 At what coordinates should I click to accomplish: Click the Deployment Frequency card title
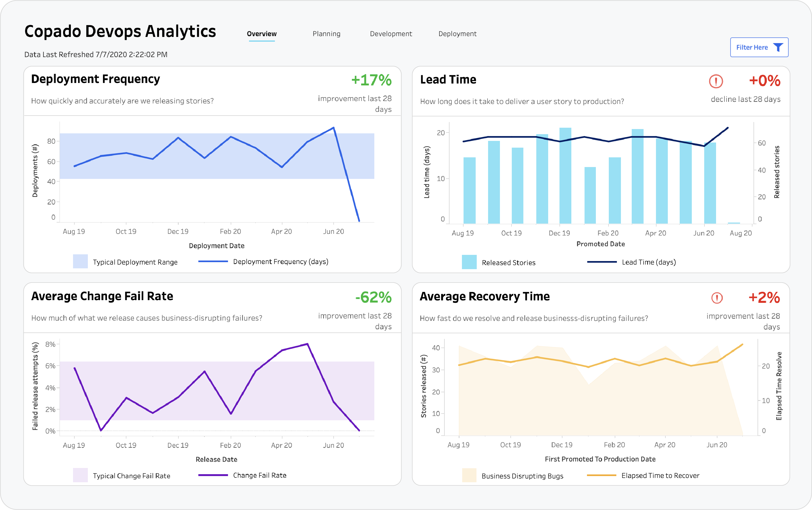coord(95,79)
